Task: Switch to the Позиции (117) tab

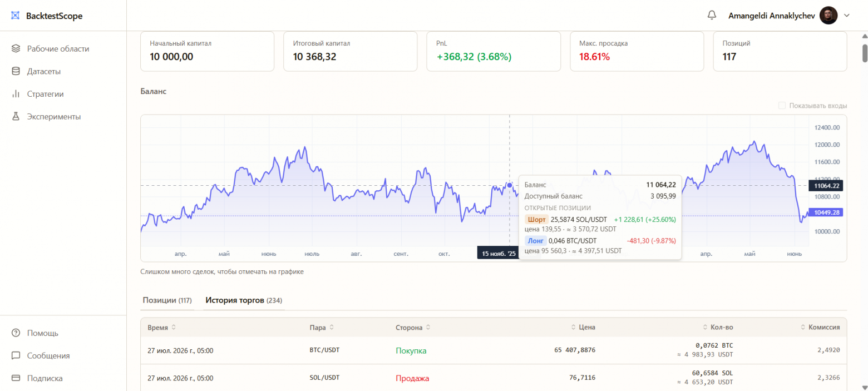Action: [x=167, y=300]
